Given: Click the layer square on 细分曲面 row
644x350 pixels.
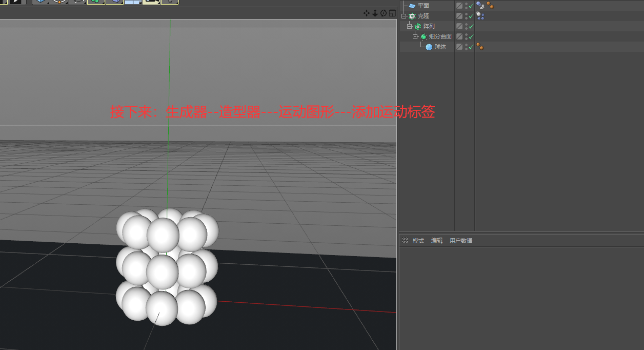Looking at the screenshot, I should coord(459,36).
